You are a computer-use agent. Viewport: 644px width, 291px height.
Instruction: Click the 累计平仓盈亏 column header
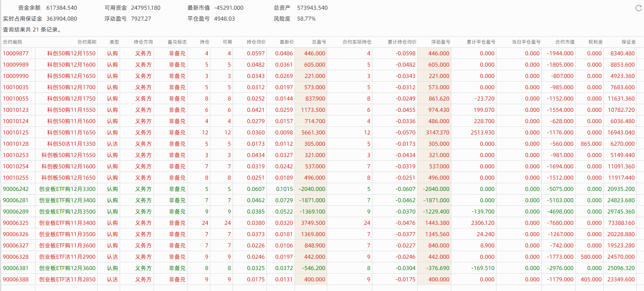click(481, 42)
